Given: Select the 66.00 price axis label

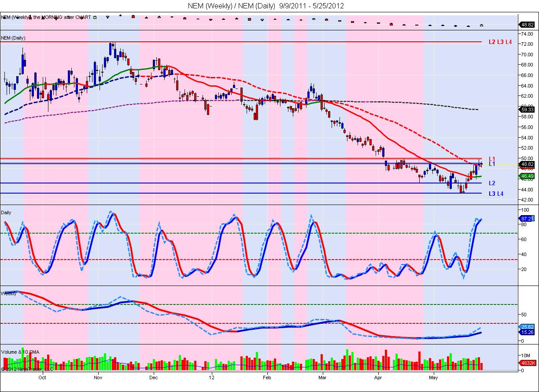Looking at the screenshot, I should (x=527, y=75).
